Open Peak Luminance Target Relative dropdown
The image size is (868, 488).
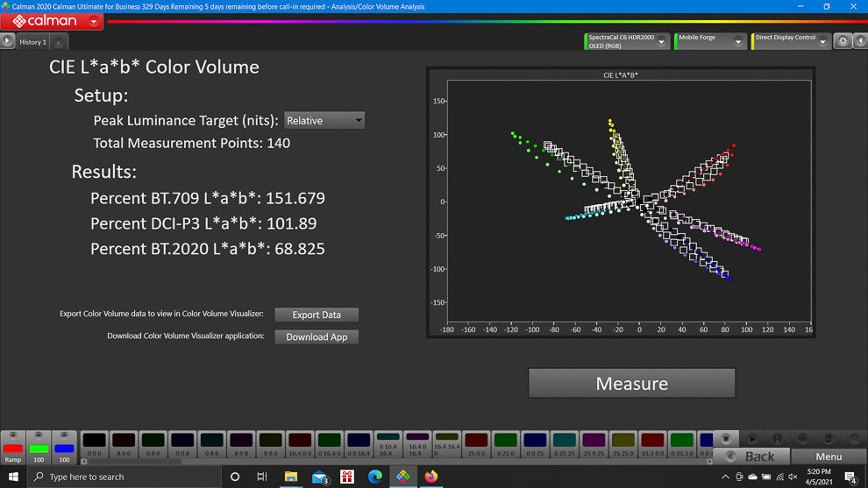click(324, 121)
